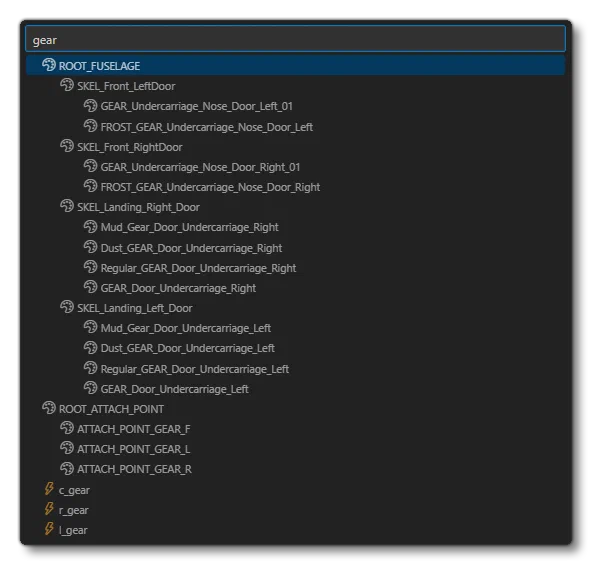Viewport: 592px width, 565px height.
Task: Click icon beside GEAR_Undercarriage_Nose_Door_Left_01
Action: tap(90, 105)
